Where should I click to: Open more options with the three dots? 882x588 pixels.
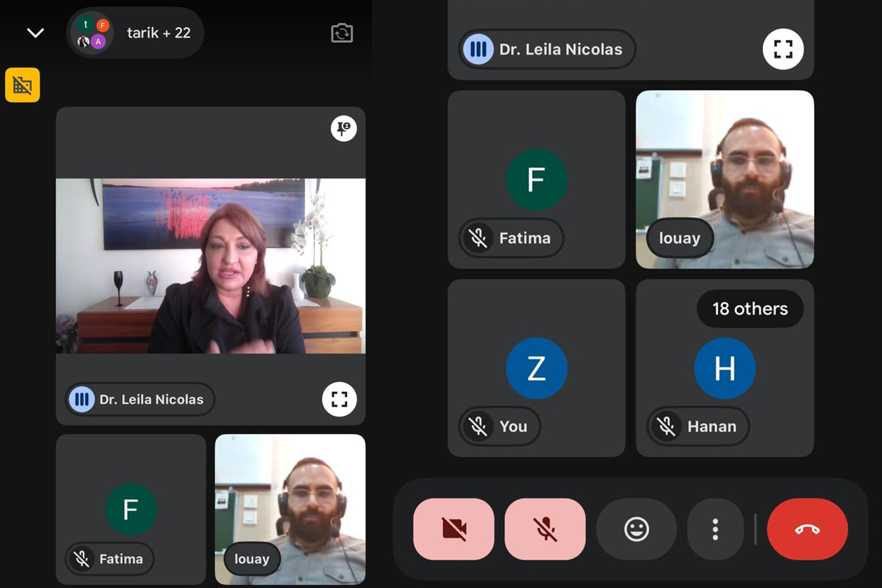click(715, 529)
